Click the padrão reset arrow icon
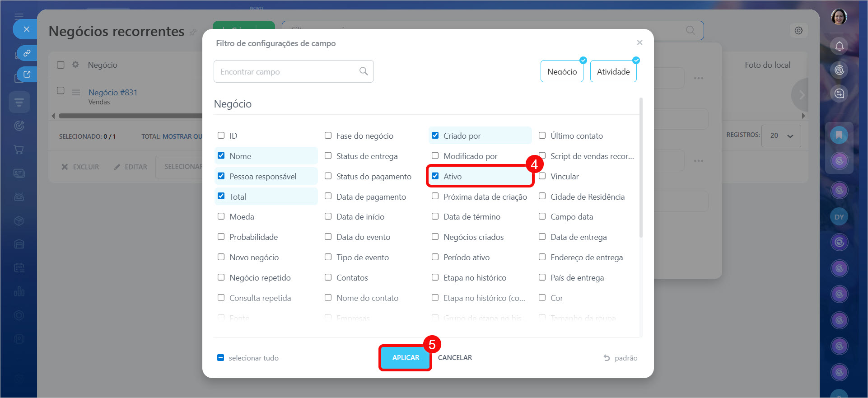The image size is (868, 398). [x=607, y=358]
